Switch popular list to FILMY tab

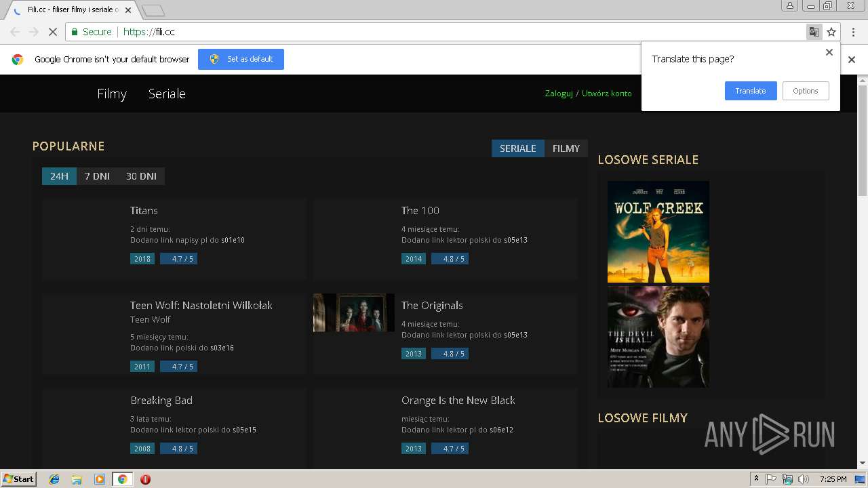click(566, 148)
